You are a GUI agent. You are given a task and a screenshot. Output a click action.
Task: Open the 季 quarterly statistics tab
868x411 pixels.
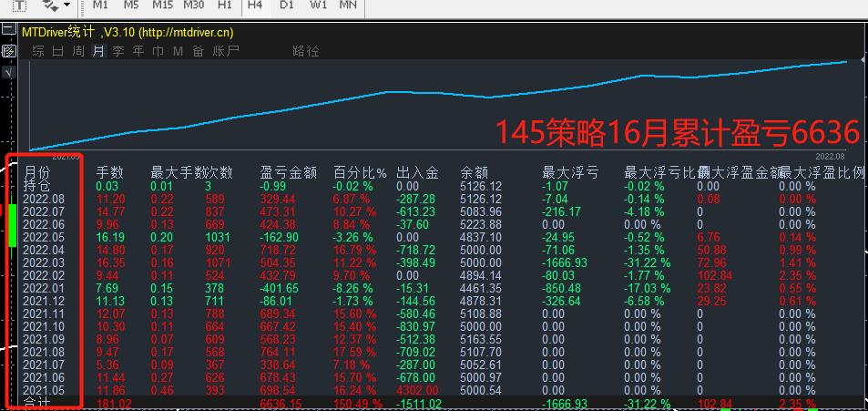pos(118,52)
